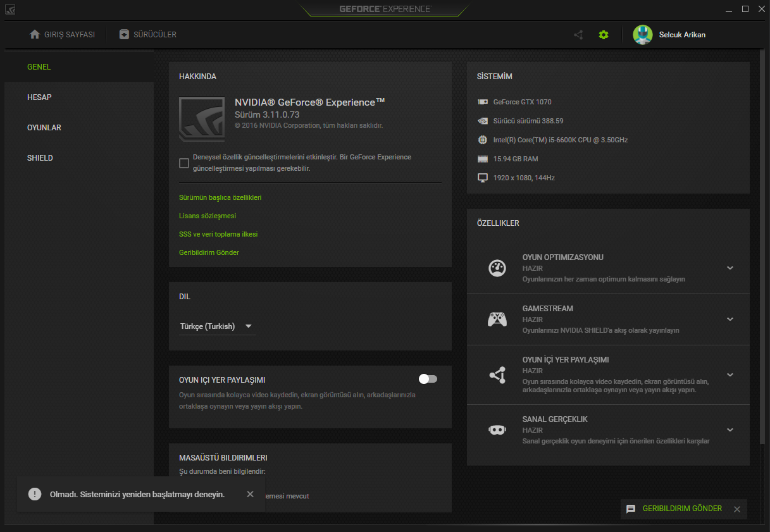Click the Intel Core i5-6600K CPU text
This screenshot has width=770, height=532.
[561, 140]
